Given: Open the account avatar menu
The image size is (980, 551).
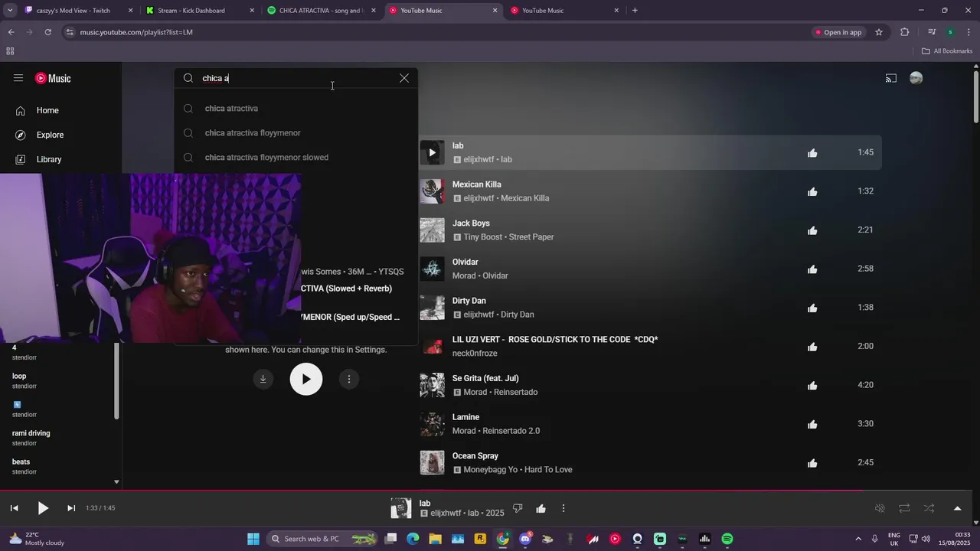Looking at the screenshot, I should [x=916, y=78].
